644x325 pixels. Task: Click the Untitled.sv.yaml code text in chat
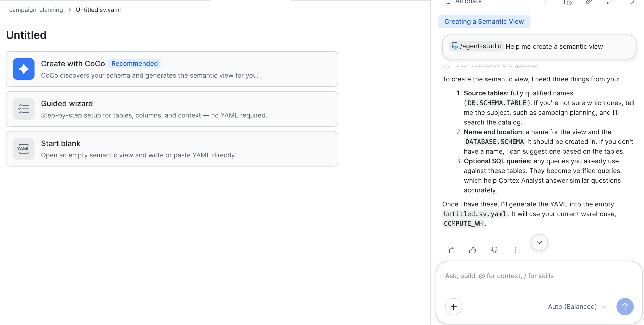coord(475,214)
